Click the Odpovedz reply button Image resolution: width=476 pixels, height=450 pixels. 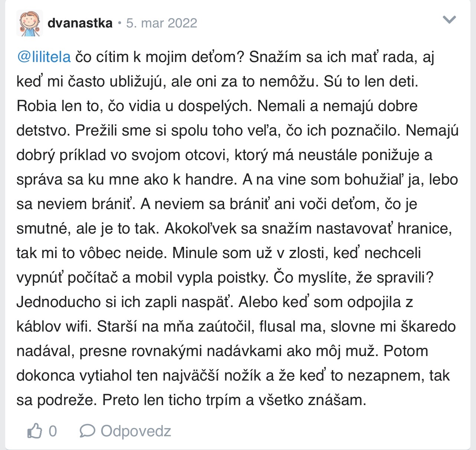pos(135,431)
